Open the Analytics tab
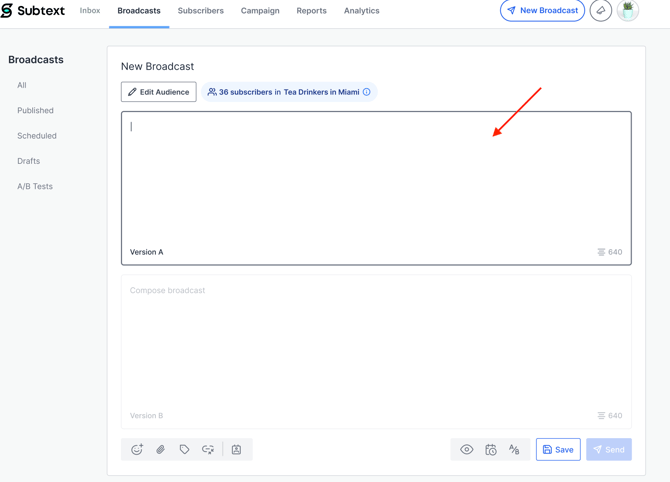 tap(361, 11)
